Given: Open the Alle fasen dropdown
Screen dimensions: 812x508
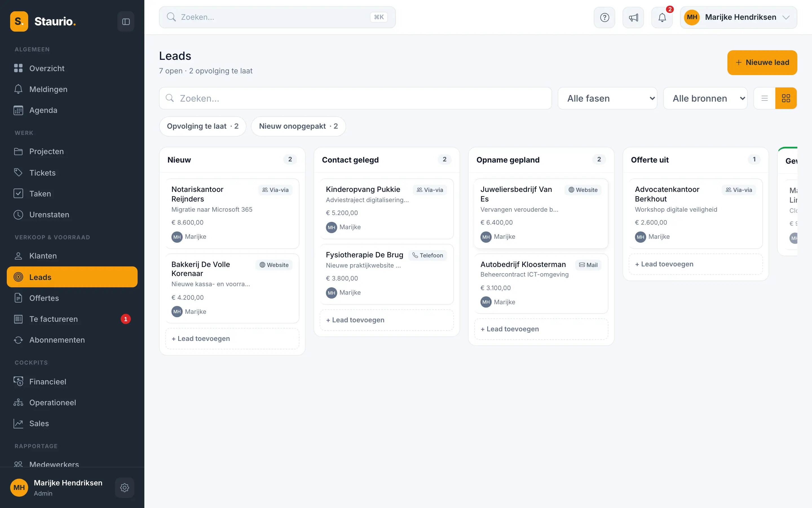Looking at the screenshot, I should (607, 98).
